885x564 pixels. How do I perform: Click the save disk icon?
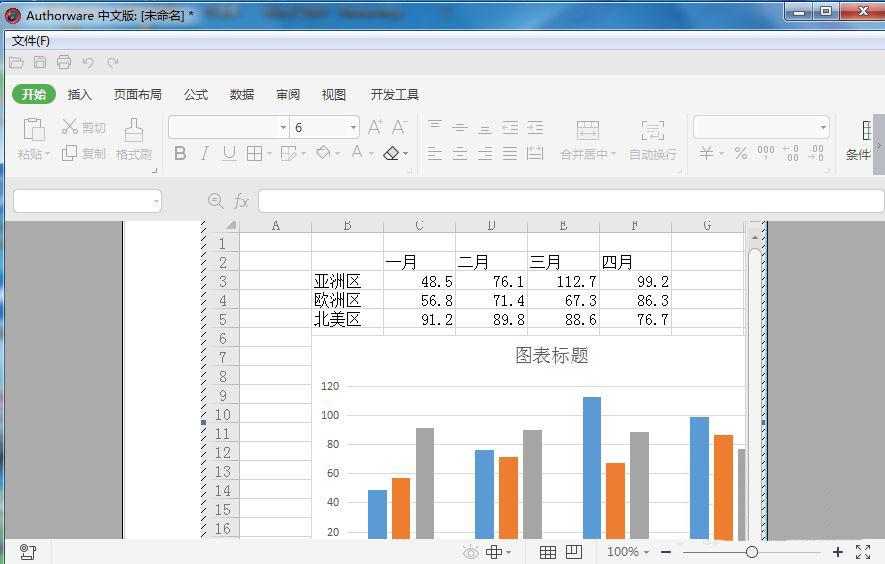40,63
